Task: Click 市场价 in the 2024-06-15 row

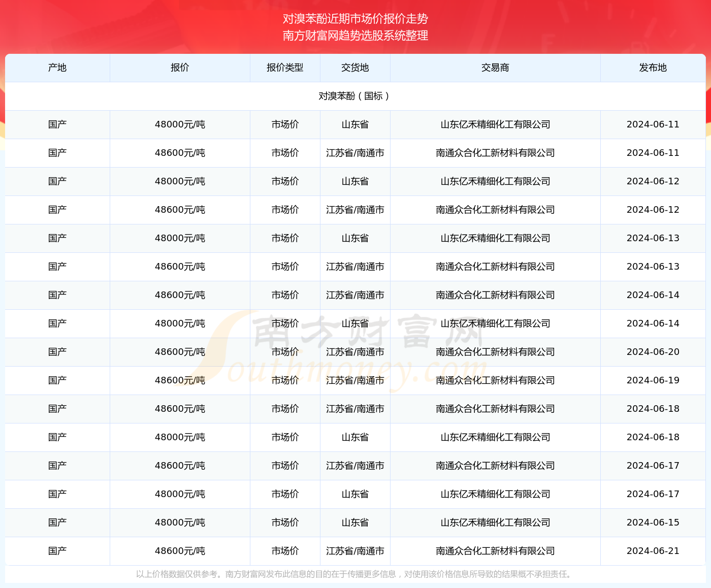Action: [285, 522]
